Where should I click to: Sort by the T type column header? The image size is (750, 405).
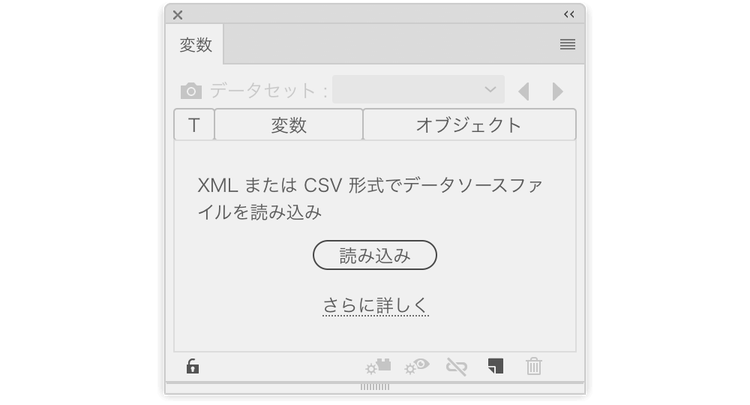click(x=194, y=125)
